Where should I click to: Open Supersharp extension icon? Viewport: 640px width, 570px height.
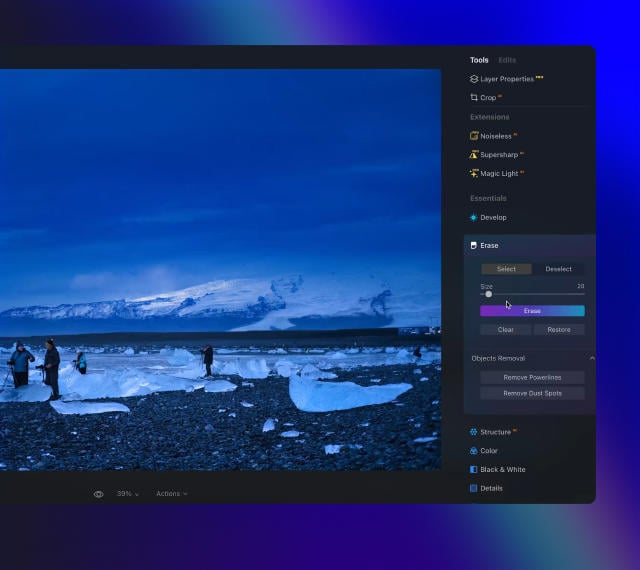coord(473,154)
